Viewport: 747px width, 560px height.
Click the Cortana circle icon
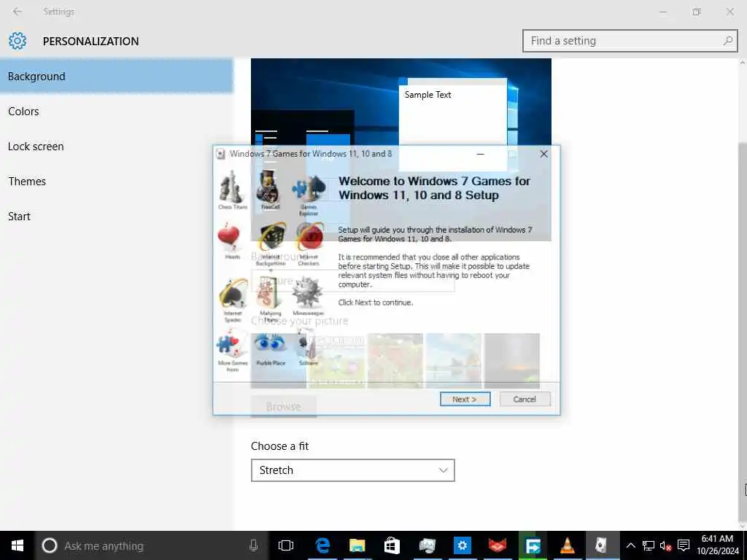point(50,545)
